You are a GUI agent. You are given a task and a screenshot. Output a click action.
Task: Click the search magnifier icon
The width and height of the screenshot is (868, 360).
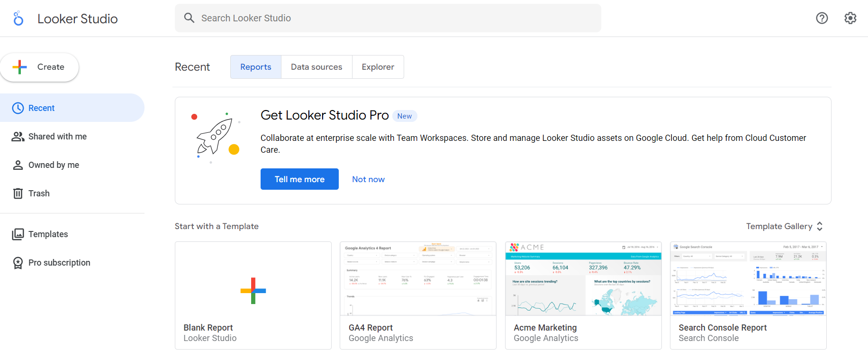click(x=189, y=18)
